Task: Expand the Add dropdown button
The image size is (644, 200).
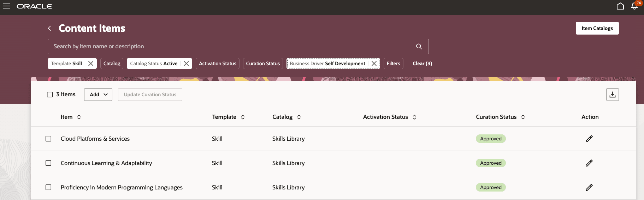Action: point(98,95)
